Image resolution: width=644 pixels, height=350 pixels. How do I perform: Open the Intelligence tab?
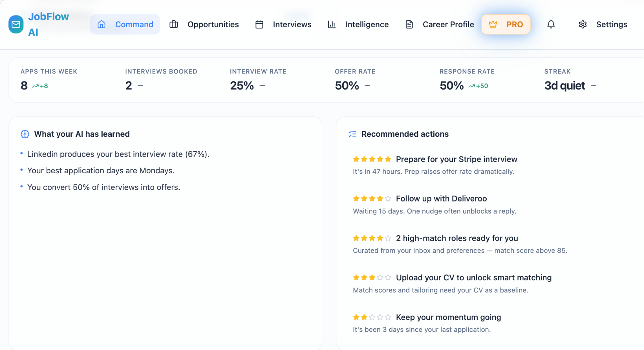[x=358, y=24]
